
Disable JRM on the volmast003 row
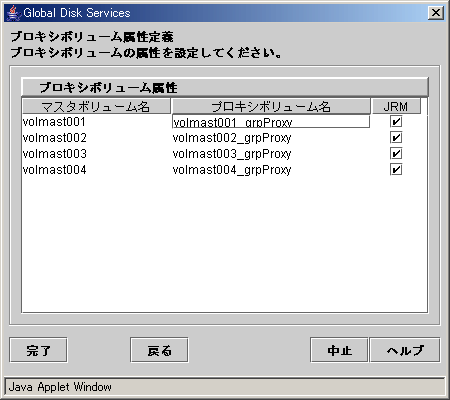tap(396, 154)
